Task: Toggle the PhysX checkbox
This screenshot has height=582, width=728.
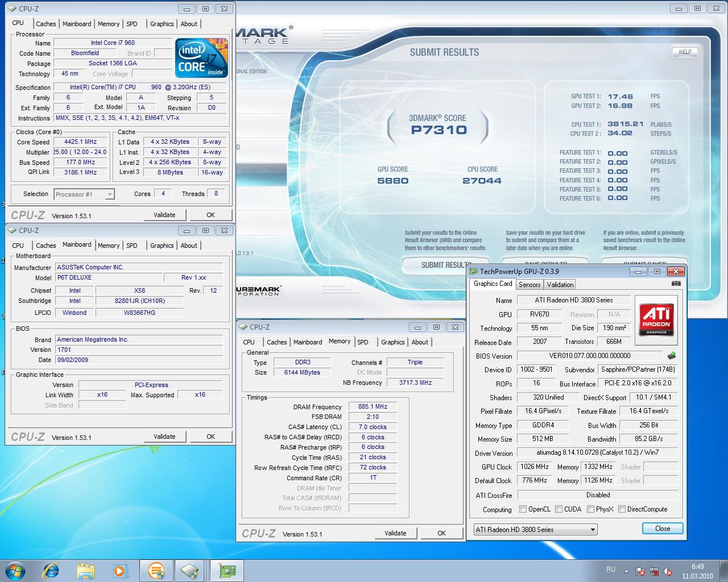Action: tap(590, 509)
